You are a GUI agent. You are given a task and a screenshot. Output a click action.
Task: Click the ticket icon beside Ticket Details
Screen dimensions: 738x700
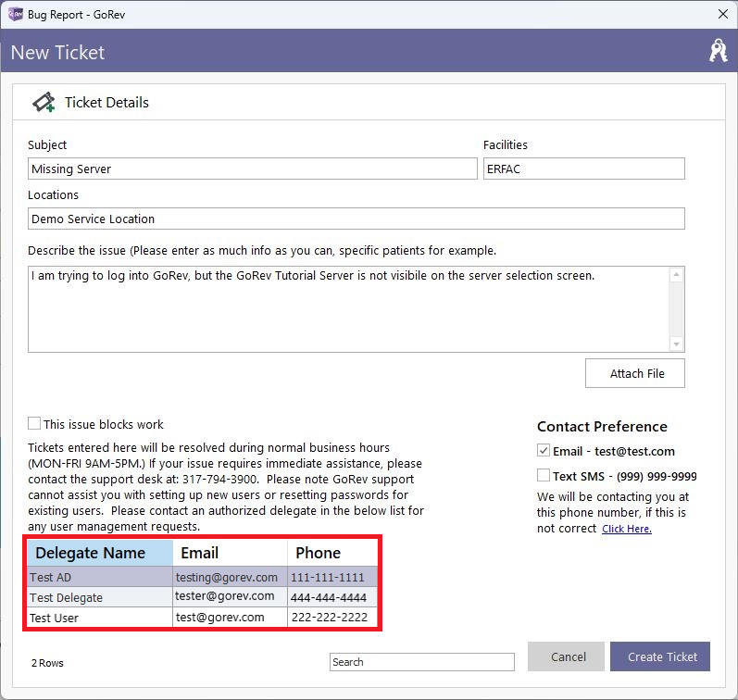[x=44, y=102]
